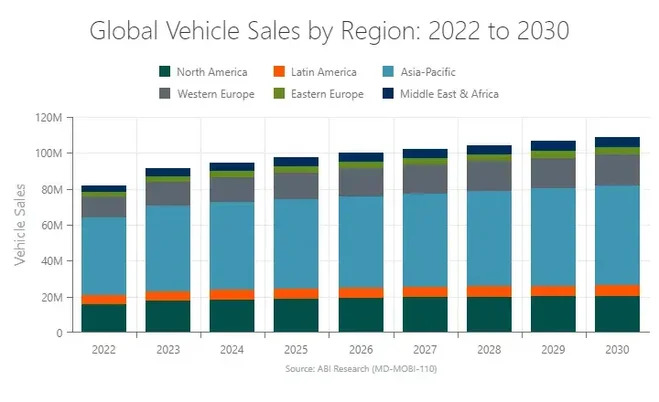This screenshot has height=402, width=659.
Task: Click the North America legend color swatch
Action: point(165,71)
